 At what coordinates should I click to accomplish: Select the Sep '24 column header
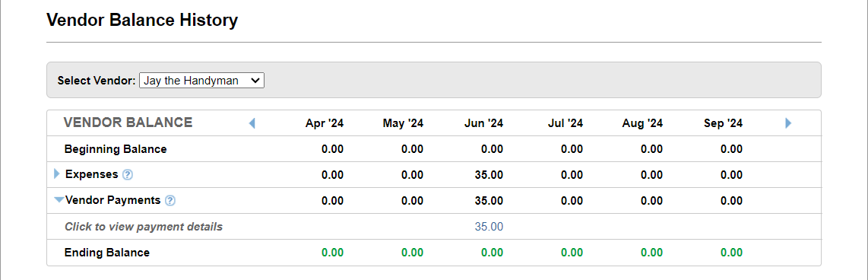pyautogui.click(x=723, y=123)
